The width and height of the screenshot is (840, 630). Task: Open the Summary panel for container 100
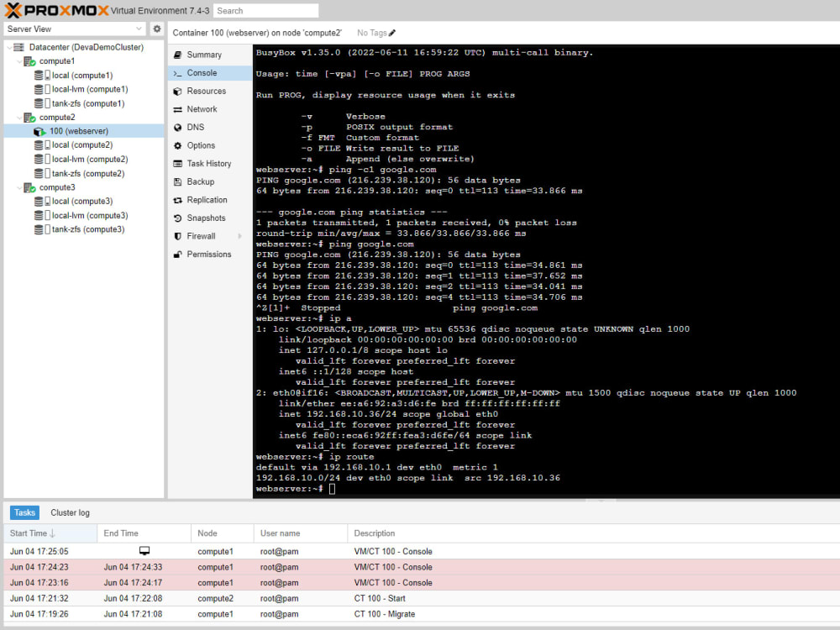coord(203,55)
